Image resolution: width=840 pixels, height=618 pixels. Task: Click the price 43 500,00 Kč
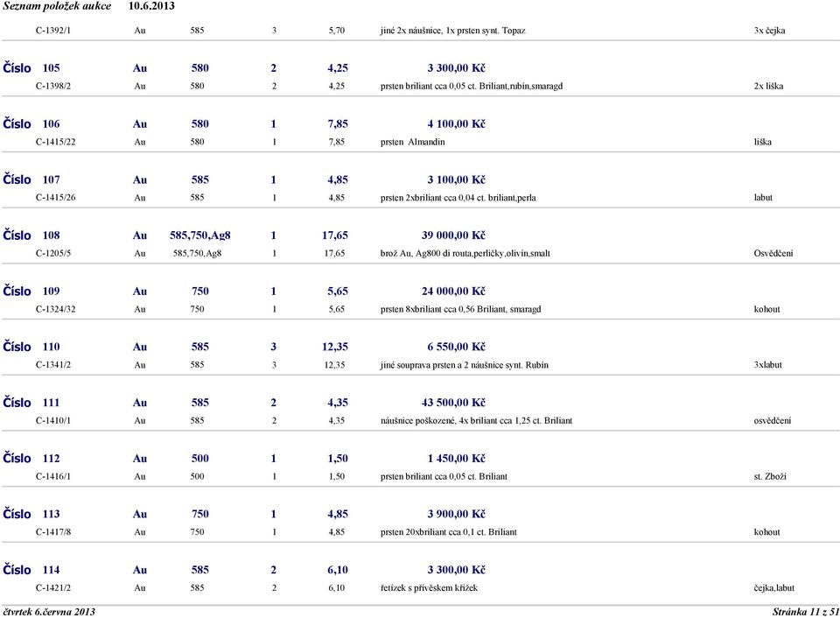pos(453,403)
